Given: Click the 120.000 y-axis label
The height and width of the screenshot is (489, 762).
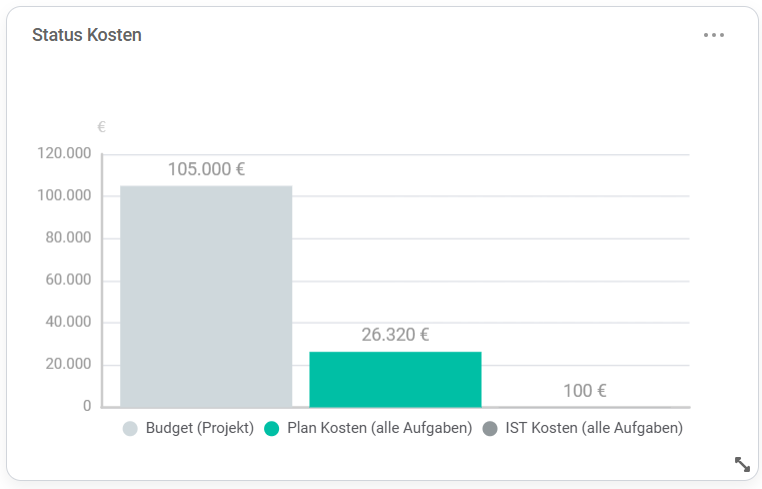Looking at the screenshot, I should [65, 154].
